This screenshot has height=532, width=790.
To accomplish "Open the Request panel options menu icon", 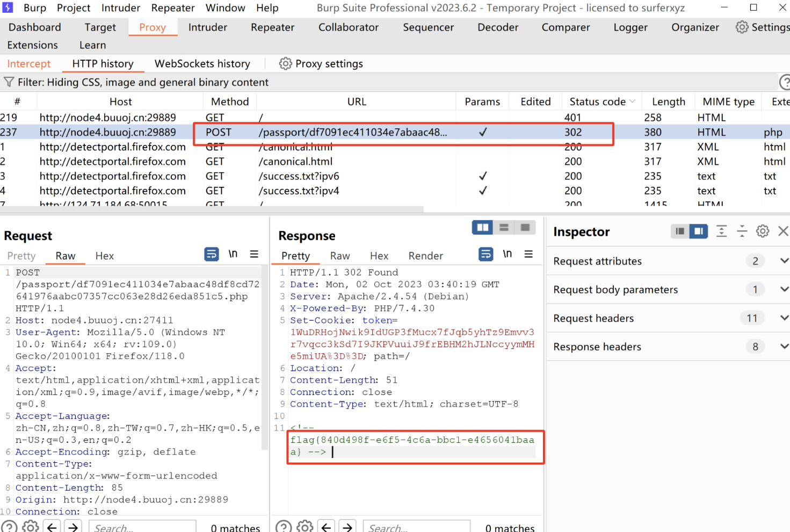I will [254, 254].
